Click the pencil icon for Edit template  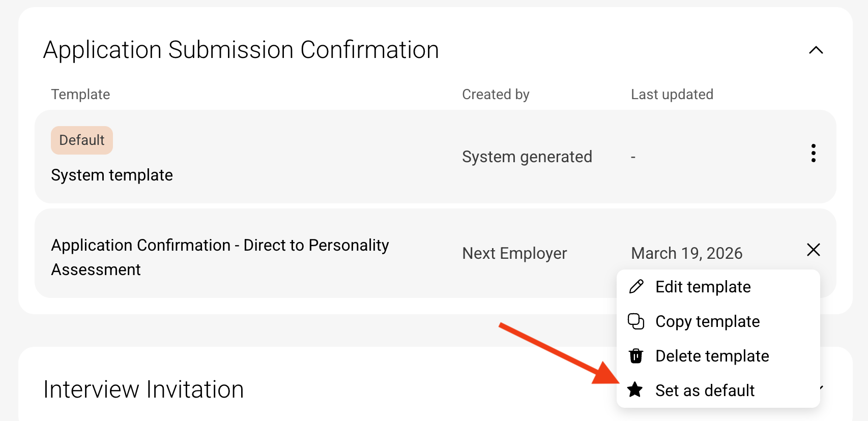[636, 287]
